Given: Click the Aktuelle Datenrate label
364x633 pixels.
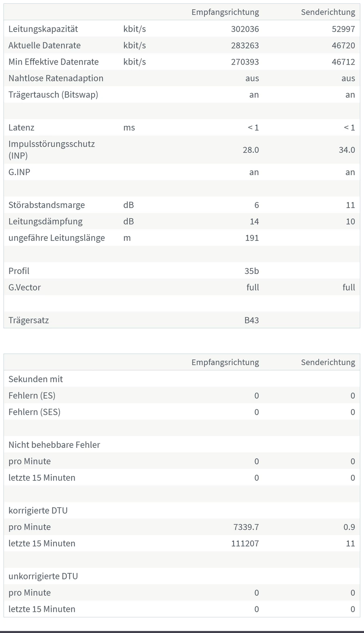Looking at the screenshot, I should tap(44, 46).
